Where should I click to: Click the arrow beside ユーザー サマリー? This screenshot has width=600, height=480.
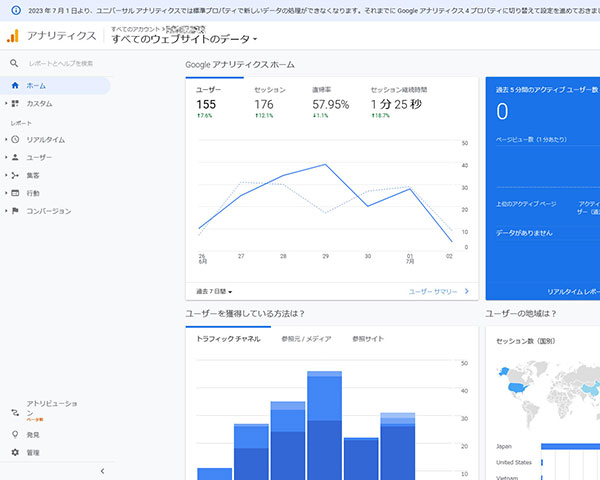coord(466,291)
